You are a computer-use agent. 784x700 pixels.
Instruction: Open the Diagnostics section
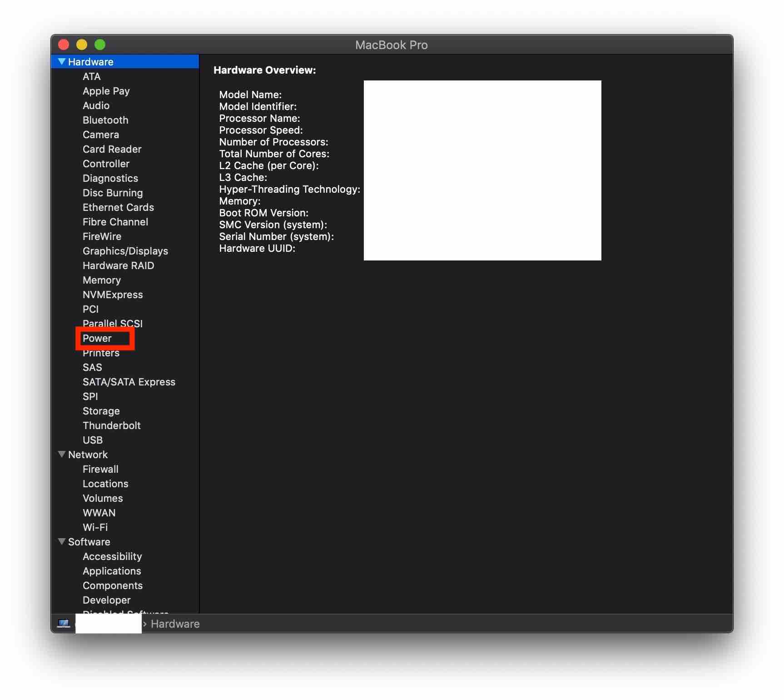click(x=110, y=178)
